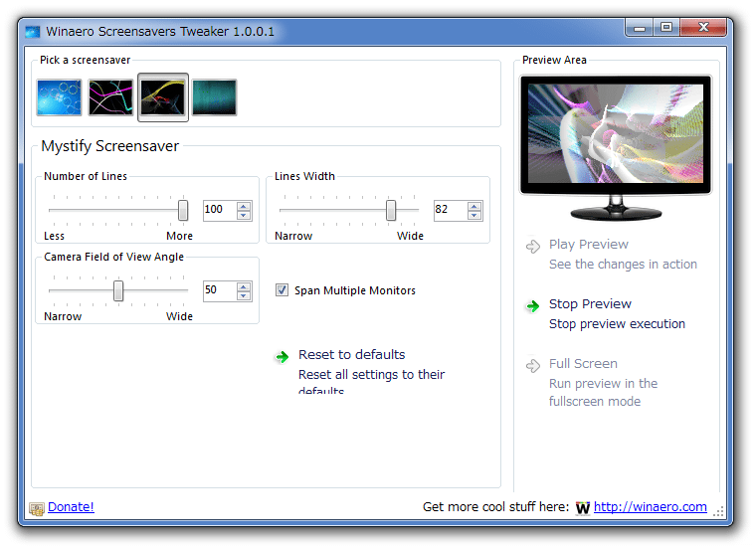Decrease Camera Field of View with down arrow

click(x=244, y=296)
